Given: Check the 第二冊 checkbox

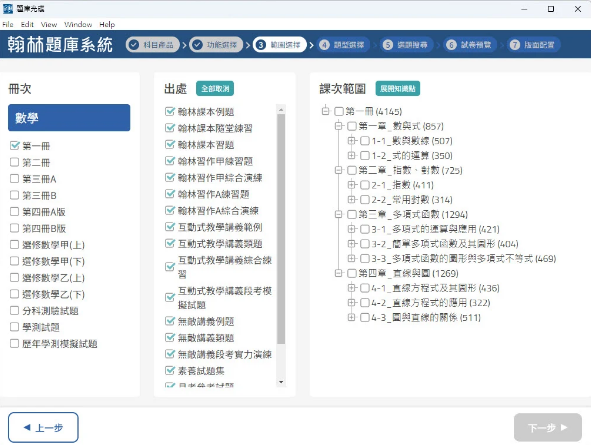Looking at the screenshot, I should coord(14,162).
